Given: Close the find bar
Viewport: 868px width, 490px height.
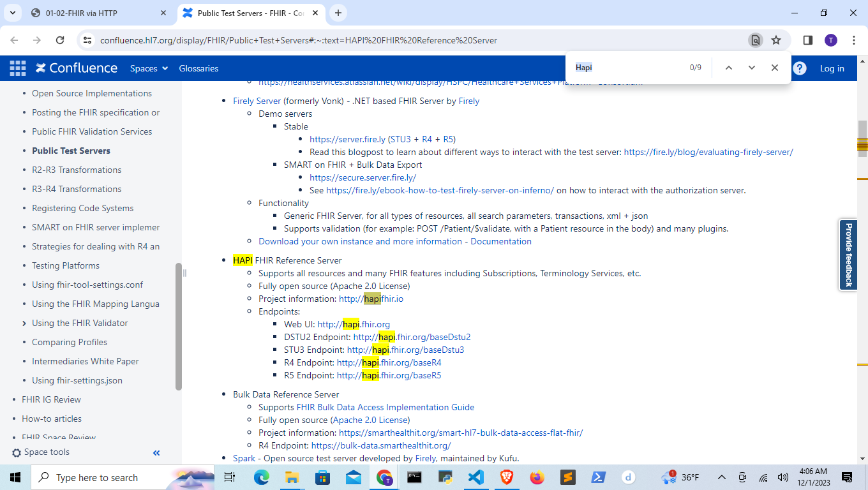Looking at the screenshot, I should (x=775, y=68).
